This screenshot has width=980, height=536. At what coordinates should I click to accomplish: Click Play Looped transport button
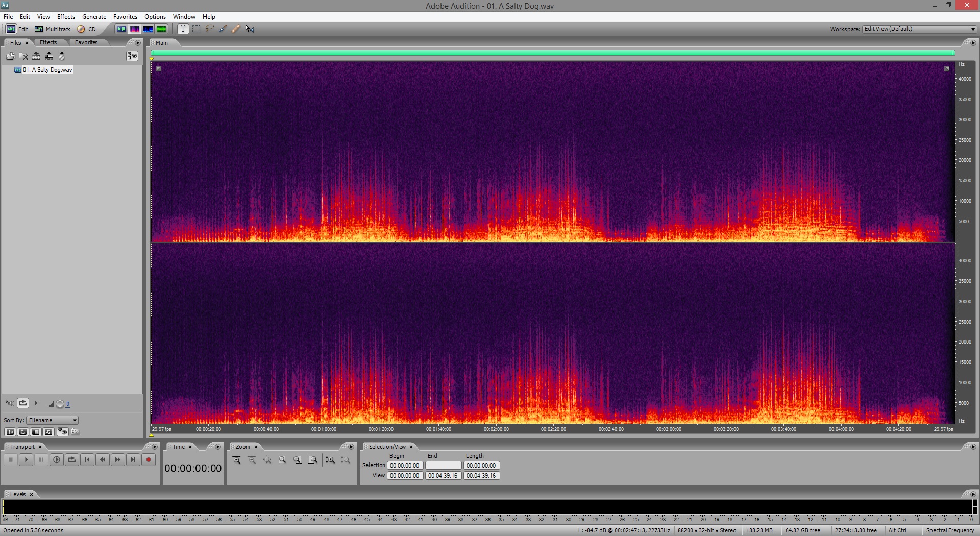coord(72,460)
